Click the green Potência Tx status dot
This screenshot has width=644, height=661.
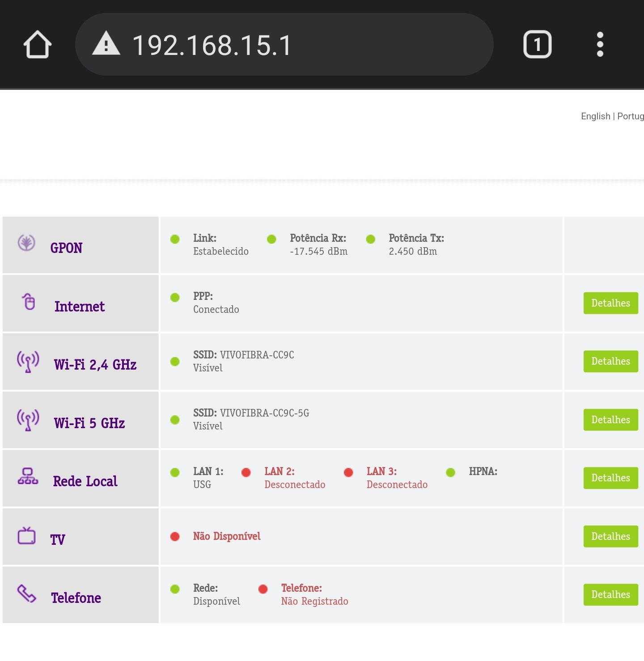pyautogui.click(x=370, y=239)
